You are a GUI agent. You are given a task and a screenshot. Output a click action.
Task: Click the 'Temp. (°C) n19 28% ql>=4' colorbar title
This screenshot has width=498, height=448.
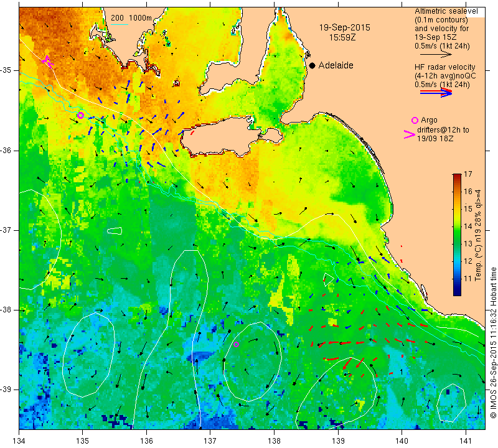pos(478,235)
